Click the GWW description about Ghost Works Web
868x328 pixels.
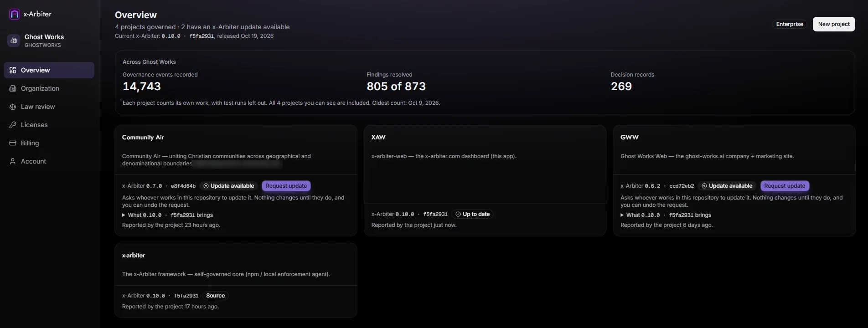tap(707, 156)
